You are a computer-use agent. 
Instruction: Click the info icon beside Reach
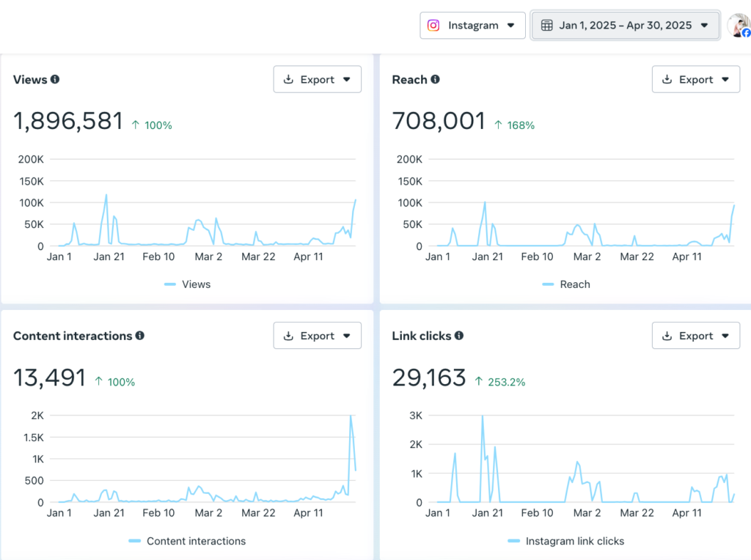pyautogui.click(x=436, y=79)
